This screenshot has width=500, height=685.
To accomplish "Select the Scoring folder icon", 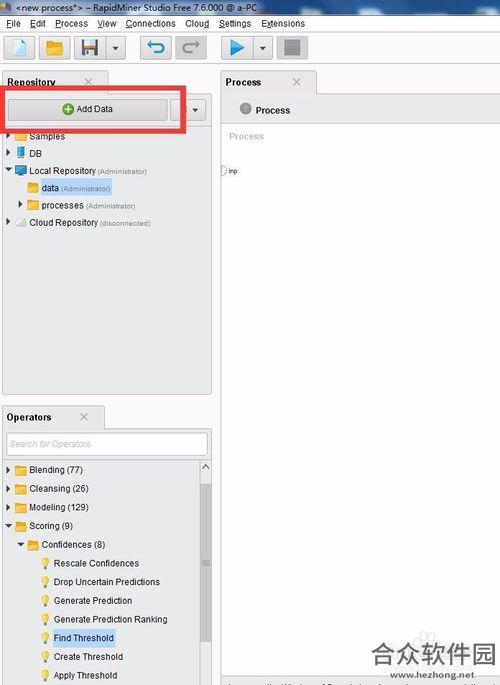I will 21,526.
